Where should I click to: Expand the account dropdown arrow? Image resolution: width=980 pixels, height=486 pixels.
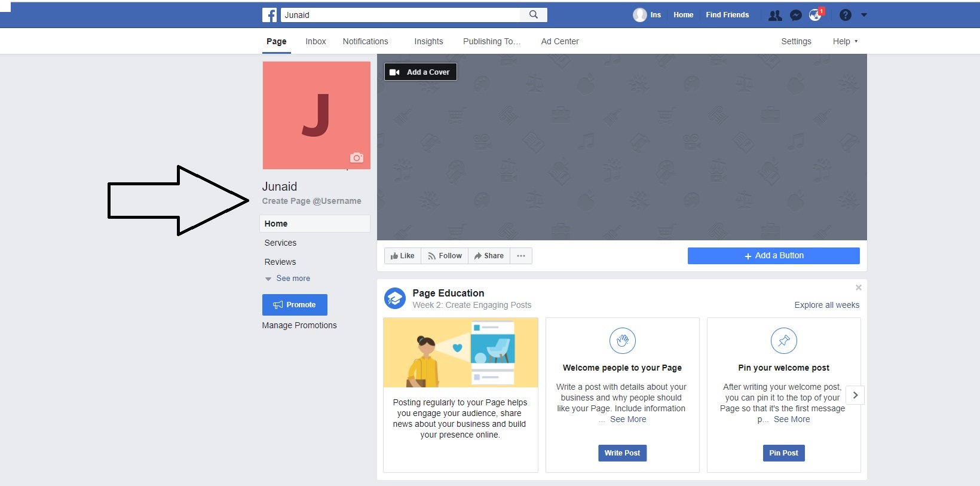pyautogui.click(x=864, y=16)
